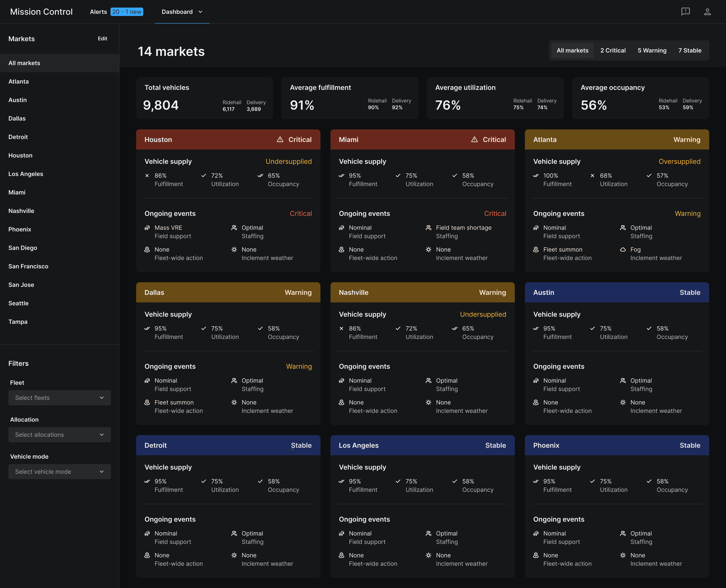This screenshot has width=726, height=588.
Task: Click the Average fulfillment summary card
Action: pyautogui.click(x=350, y=98)
